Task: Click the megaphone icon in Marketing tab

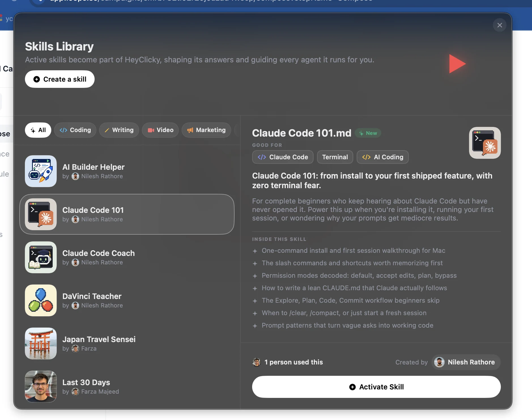Action: pos(190,130)
